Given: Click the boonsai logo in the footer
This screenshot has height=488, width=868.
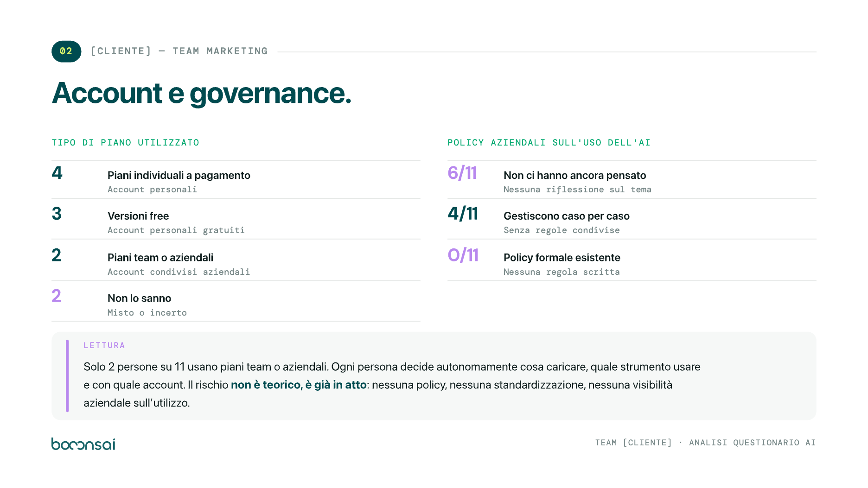Looking at the screenshot, I should click(83, 444).
